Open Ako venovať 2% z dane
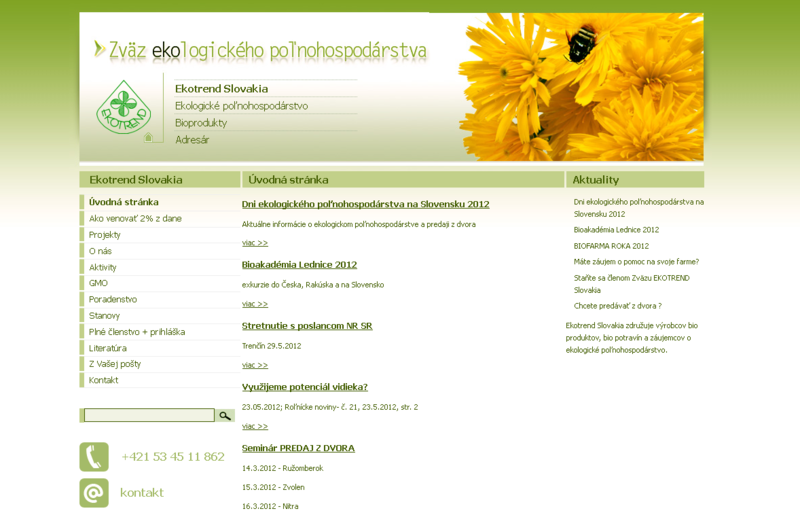Screen dimensions: 800x513 135,218
